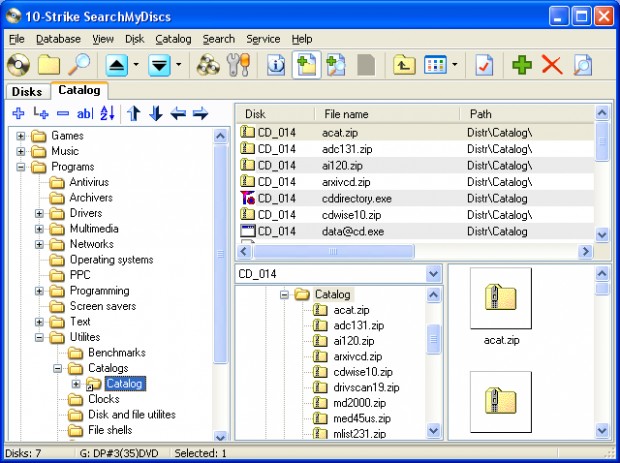Move category left with blue left arrow
Viewport: 620px width, 463px height.
click(178, 113)
